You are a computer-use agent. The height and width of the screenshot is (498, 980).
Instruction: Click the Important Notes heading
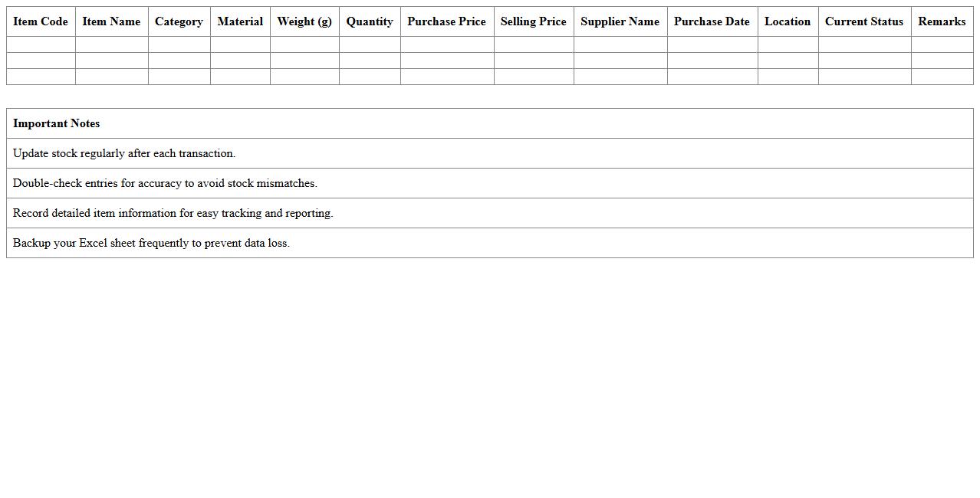(57, 123)
